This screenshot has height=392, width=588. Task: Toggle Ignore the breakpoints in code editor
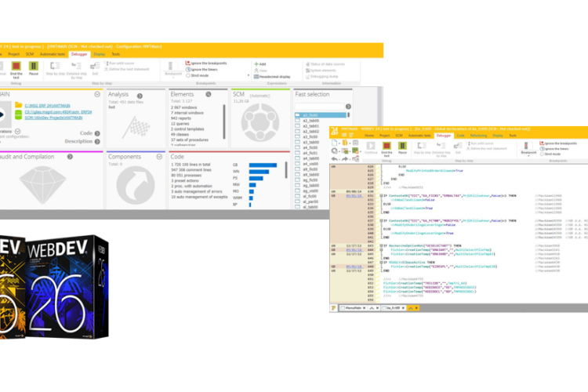point(558,143)
